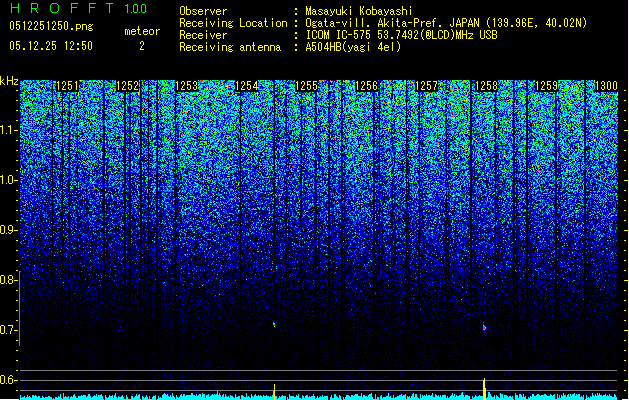The image size is (629, 400).
Task: Click the 0.9 frequency axis label
Action: pyautogui.click(x=9, y=230)
